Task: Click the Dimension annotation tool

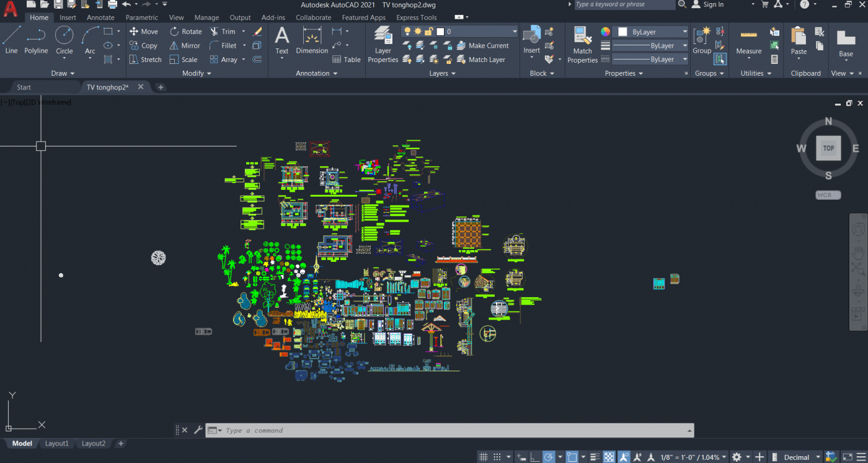Action: pyautogui.click(x=312, y=41)
